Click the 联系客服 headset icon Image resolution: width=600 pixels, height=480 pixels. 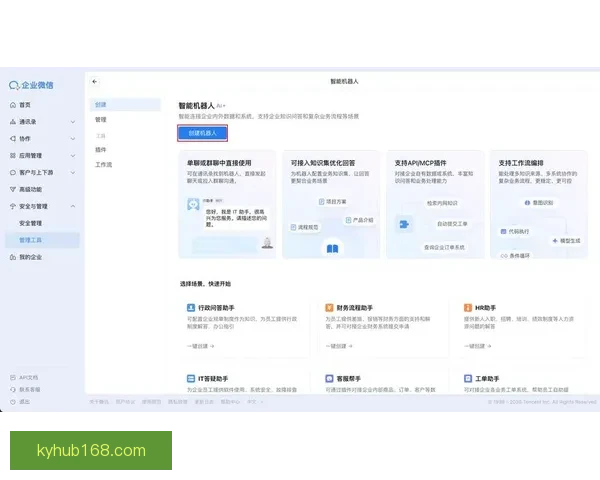pyautogui.click(x=13, y=390)
